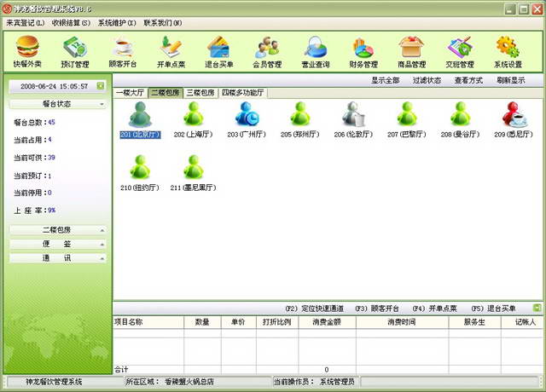Select room 201 (北京厅)

[140, 120]
